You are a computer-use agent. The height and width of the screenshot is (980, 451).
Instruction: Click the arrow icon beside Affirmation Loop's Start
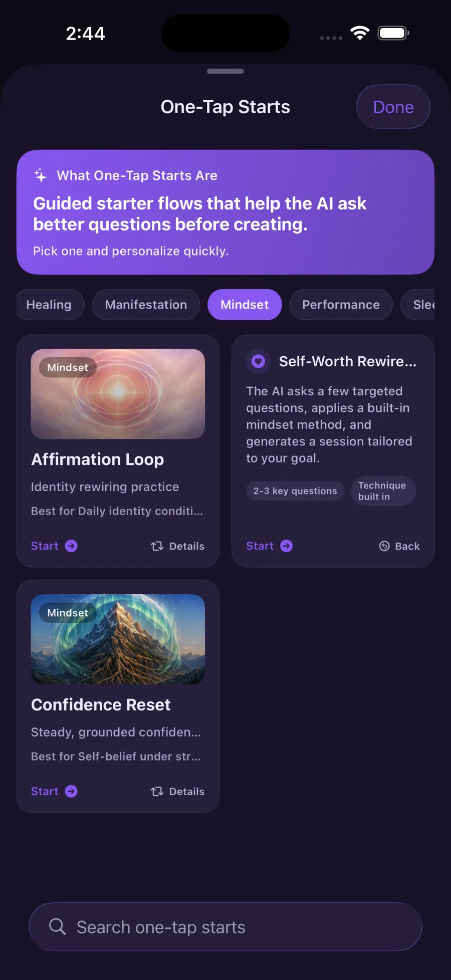click(72, 546)
